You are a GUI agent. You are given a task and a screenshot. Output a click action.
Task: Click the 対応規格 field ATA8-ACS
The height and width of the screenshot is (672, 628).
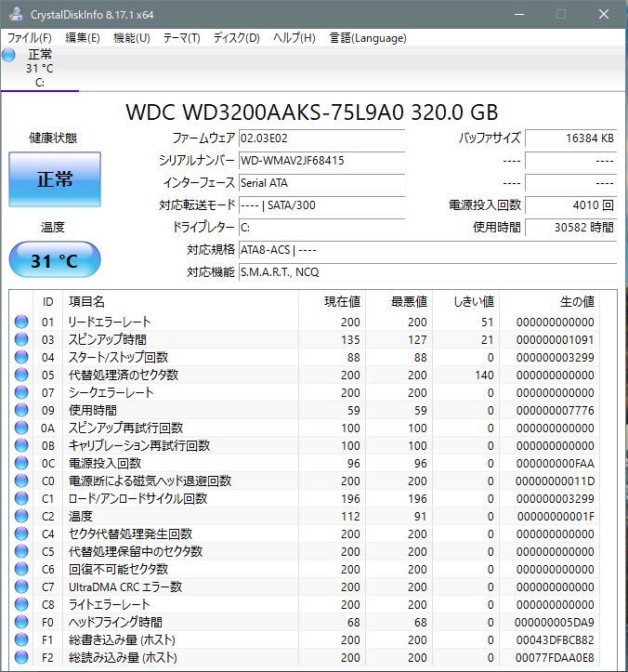[x=427, y=250]
